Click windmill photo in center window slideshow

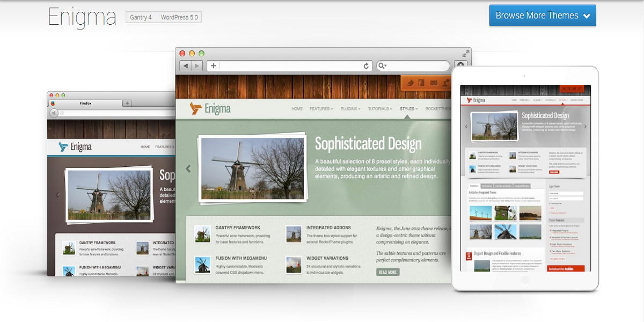pos(252,169)
